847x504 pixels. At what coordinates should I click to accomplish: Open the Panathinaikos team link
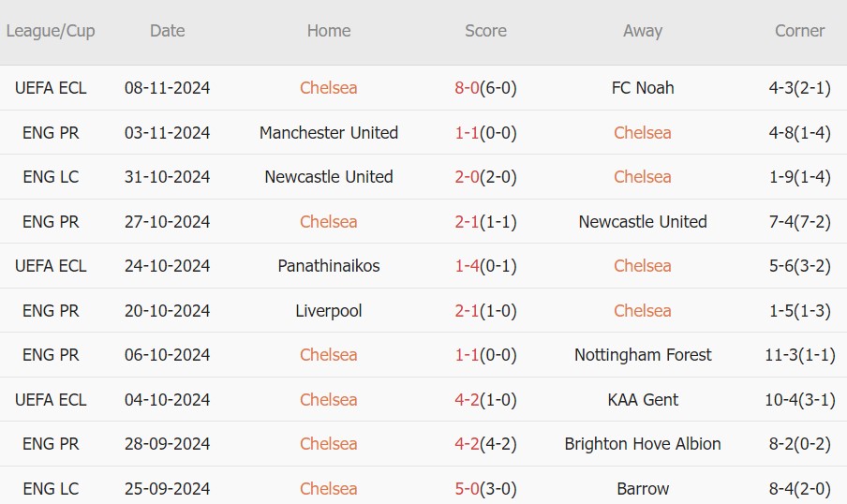[329, 266]
